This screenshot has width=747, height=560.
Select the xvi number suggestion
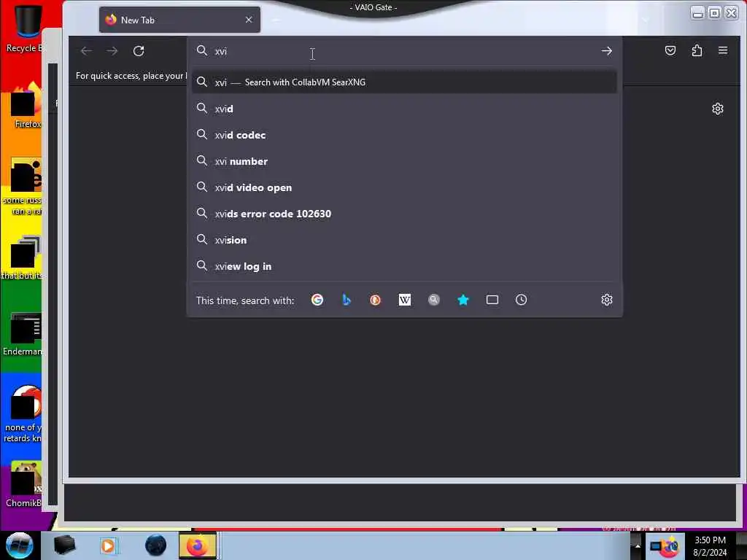click(x=404, y=161)
